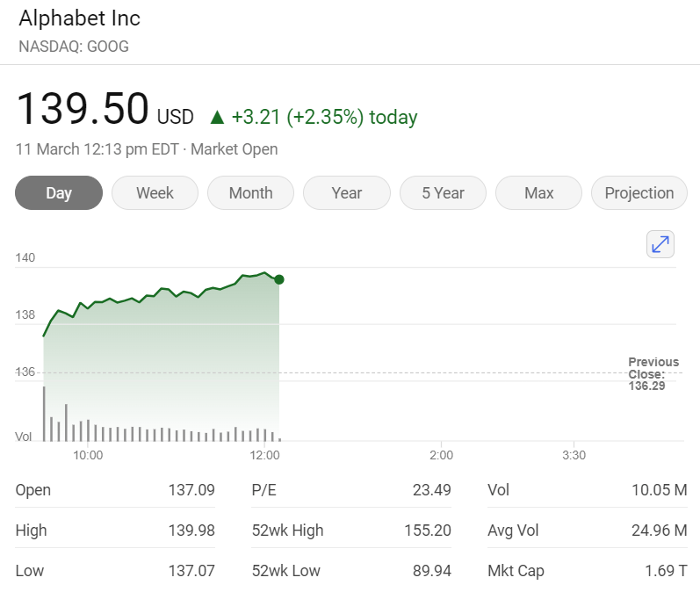Click the Previous Close 136.29 label
The width and height of the screenshot is (700, 592).
click(653, 373)
